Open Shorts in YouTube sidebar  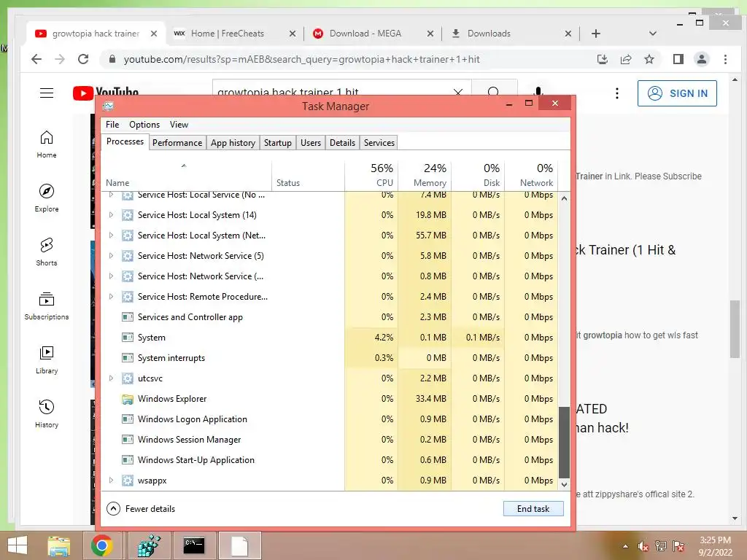point(46,252)
